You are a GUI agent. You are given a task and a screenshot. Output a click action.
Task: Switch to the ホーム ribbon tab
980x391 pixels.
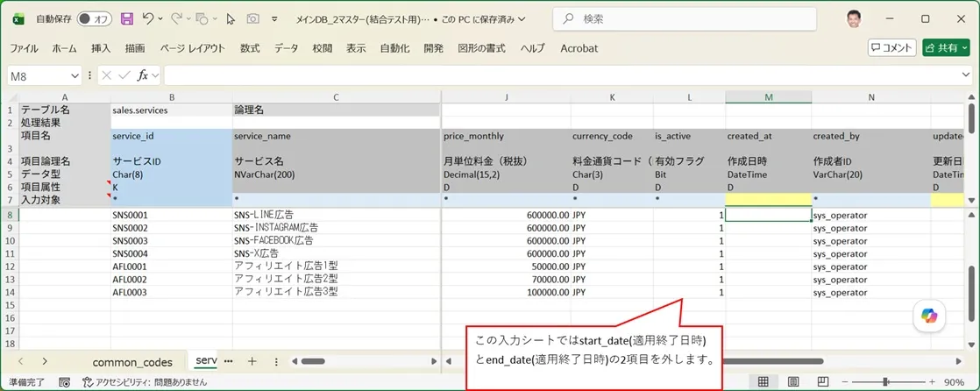(x=64, y=48)
